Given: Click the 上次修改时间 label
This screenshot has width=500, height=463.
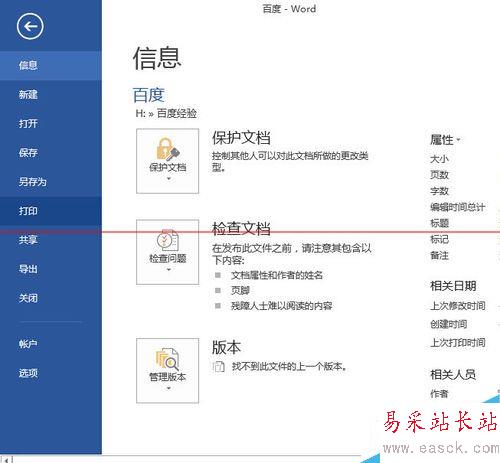Looking at the screenshot, I should point(458,306).
